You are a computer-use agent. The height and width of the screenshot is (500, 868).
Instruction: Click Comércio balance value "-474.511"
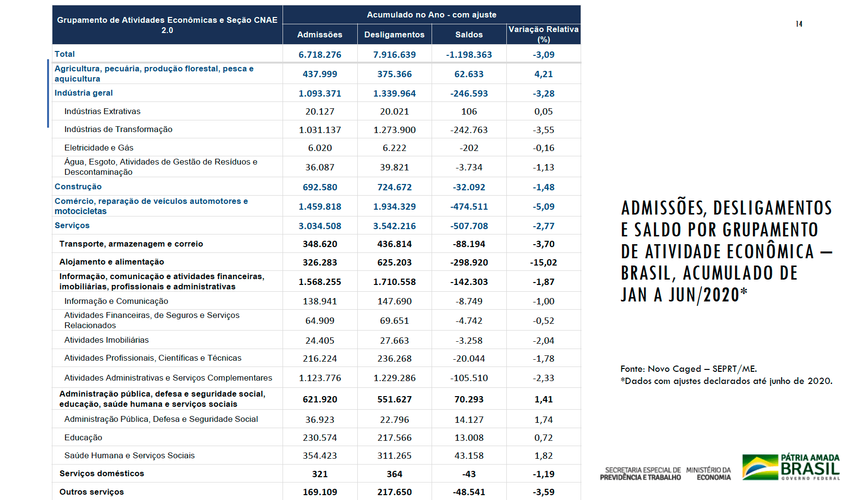tap(469, 207)
